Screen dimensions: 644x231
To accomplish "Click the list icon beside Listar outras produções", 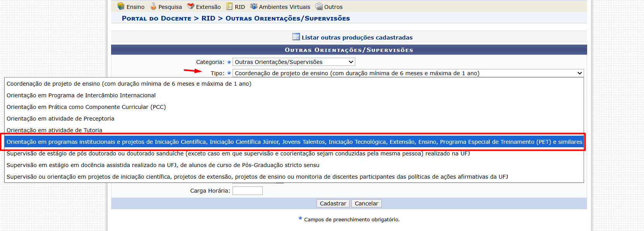I will (296, 37).
